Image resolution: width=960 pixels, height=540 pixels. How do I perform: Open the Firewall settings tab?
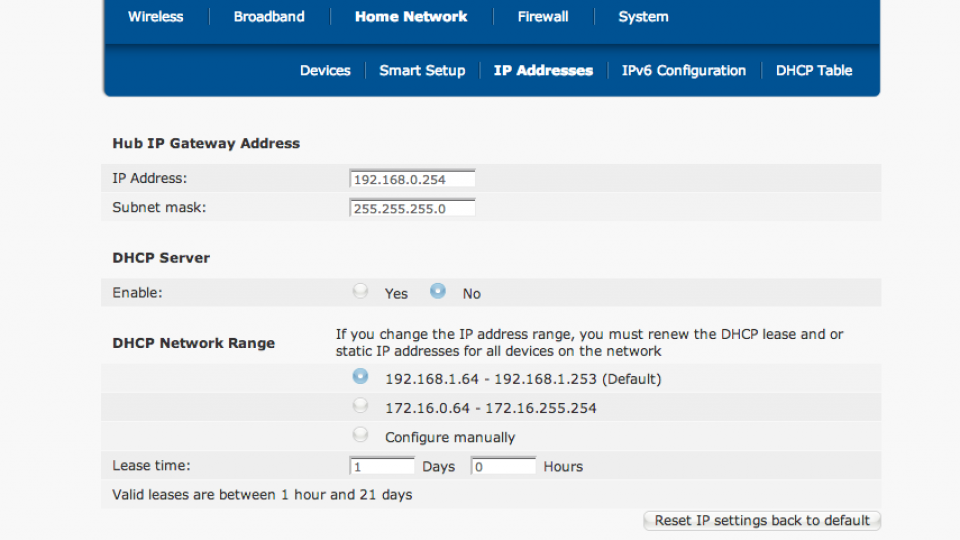pos(543,17)
